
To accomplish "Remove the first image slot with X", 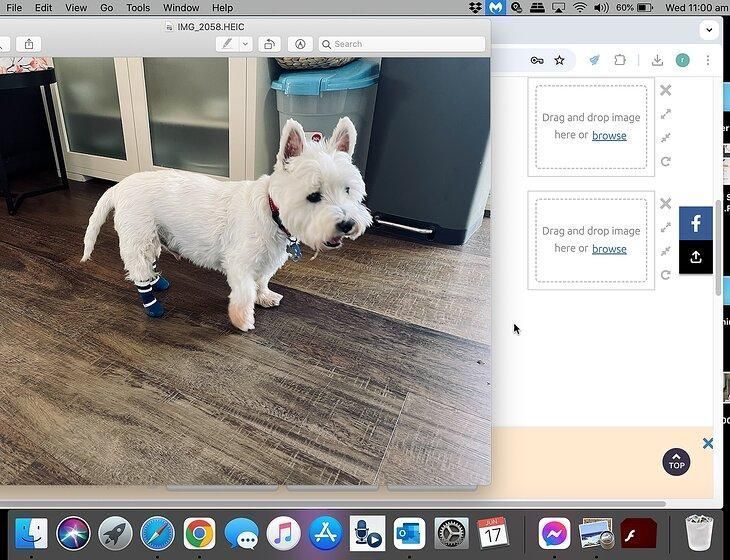I will 666,90.
